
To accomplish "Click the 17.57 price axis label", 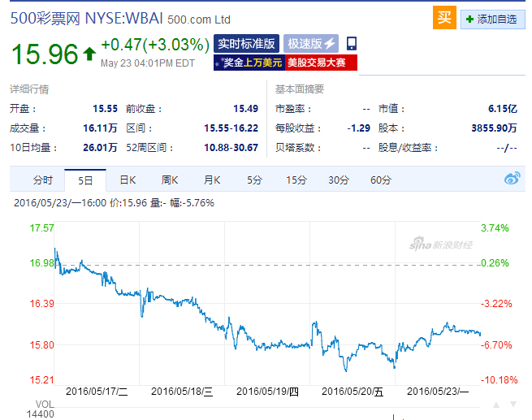I will click(41, 228).
